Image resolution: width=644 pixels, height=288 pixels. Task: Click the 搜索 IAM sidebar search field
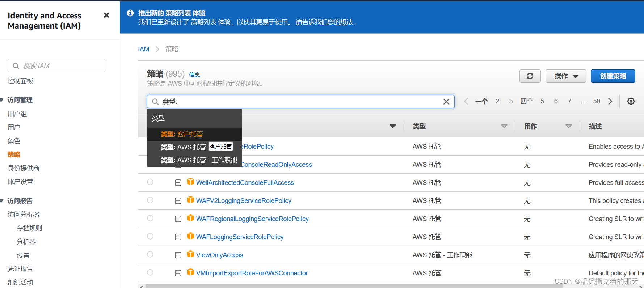tap(56, 66)
